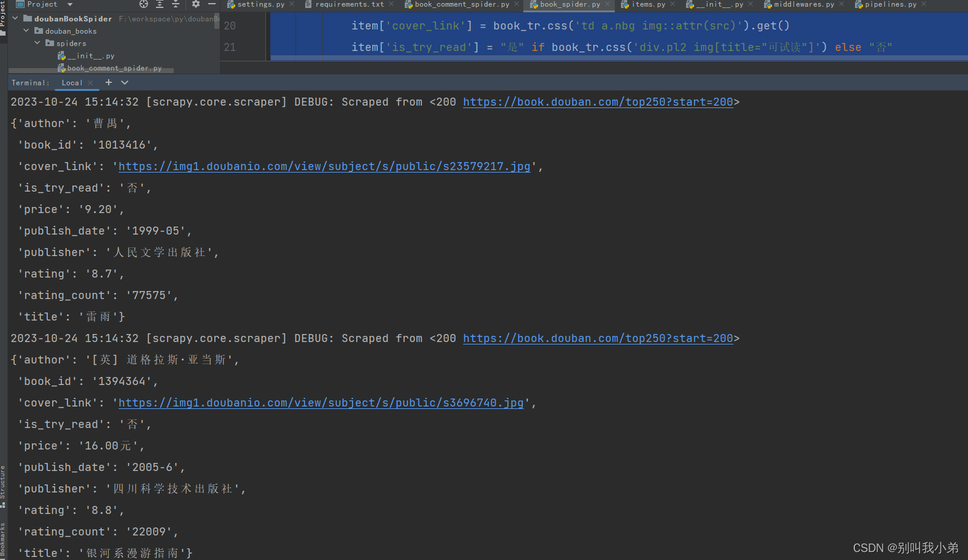The width and height of the screenshot is (968, 560).
Task: Open second top250?start=200 scraped link
Action: pos(598,338)
